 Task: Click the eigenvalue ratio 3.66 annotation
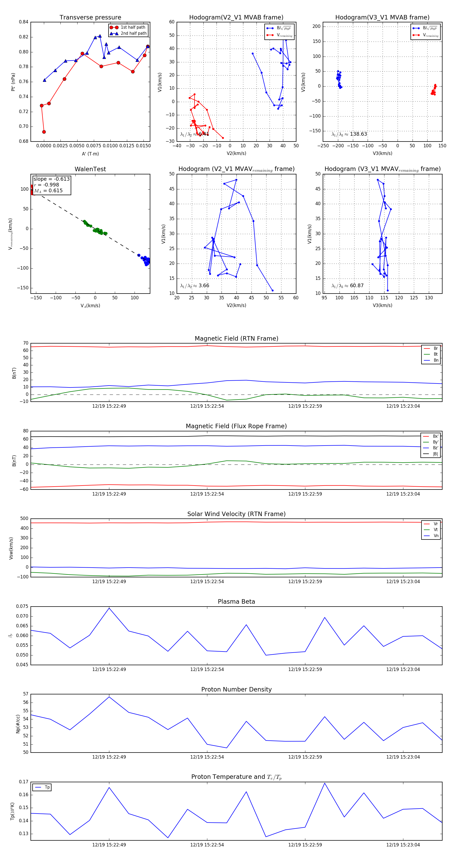click(x=194, y=286)
